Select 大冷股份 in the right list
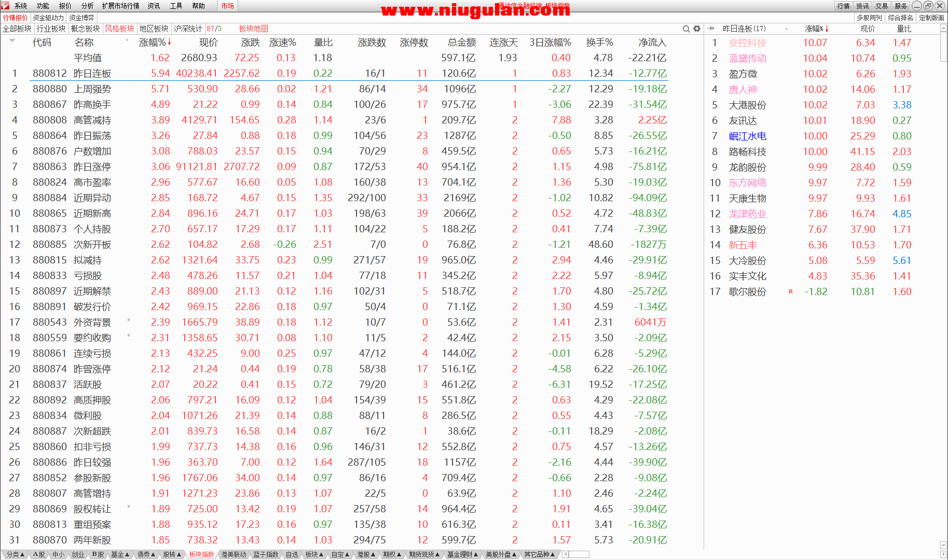The height and width of the screenshot is (560, 948). click(747, 261)
